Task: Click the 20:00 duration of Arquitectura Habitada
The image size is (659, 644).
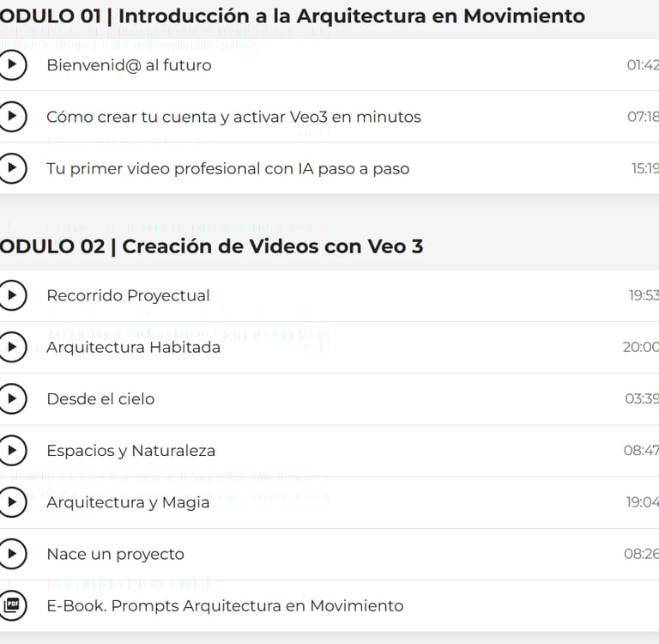Action: 640,347
